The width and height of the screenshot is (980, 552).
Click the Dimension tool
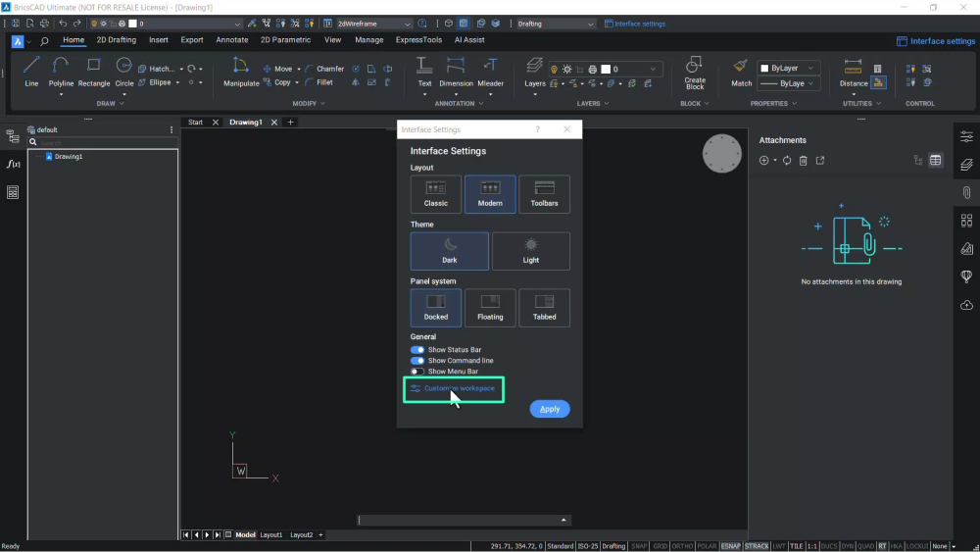456,72
